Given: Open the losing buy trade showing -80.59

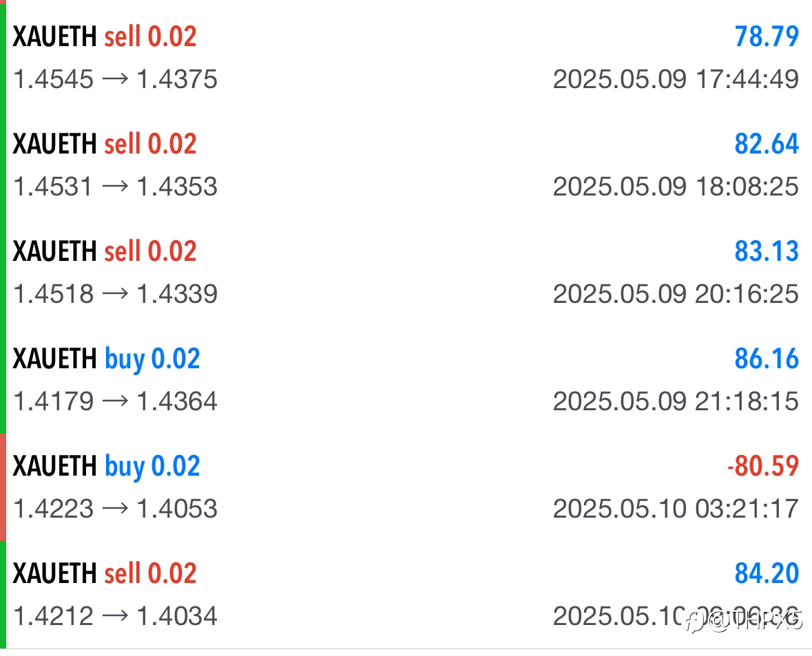Looking at the screenshot, I should point(406,487).
